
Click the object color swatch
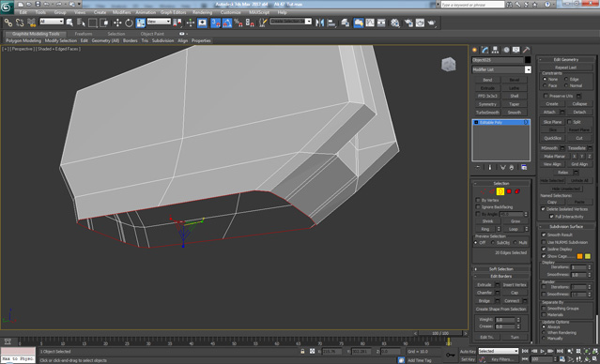click(x=528, y=60)
